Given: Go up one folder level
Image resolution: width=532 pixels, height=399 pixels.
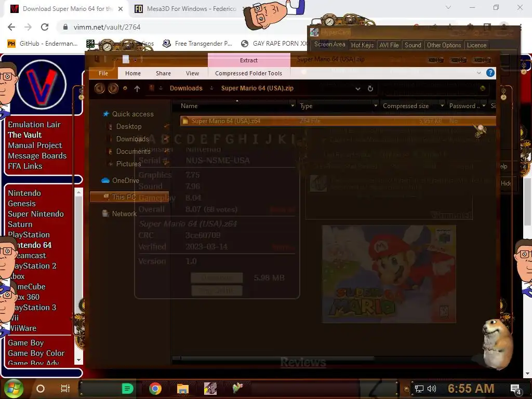Looking at the screenshot, I should pos(137,88).
